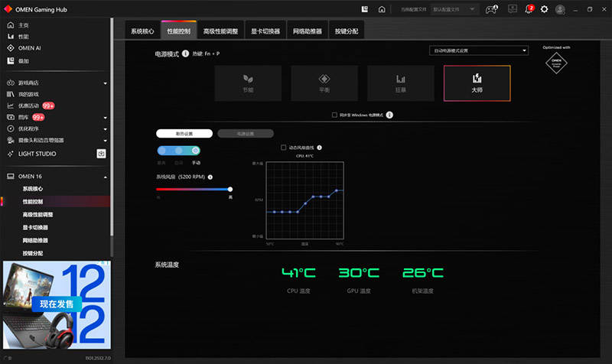The image size is (612, 364).
Task: Expand the game store sidebar arrow
Action: tap(105, 83)
